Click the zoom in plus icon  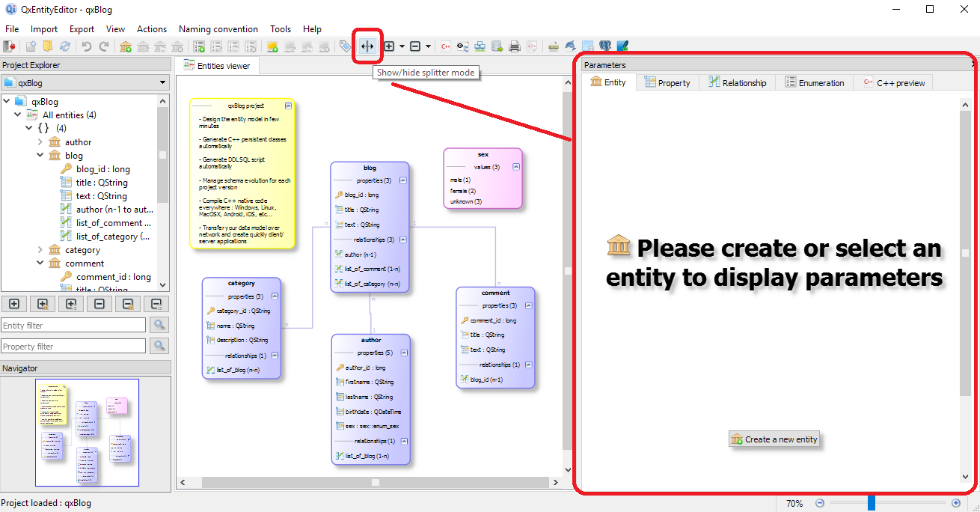click(955, 504)
